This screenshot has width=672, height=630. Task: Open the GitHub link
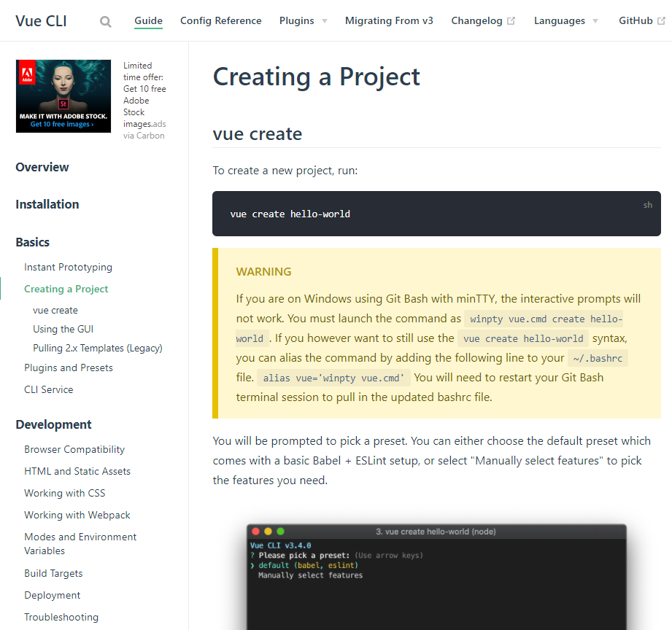636,20
